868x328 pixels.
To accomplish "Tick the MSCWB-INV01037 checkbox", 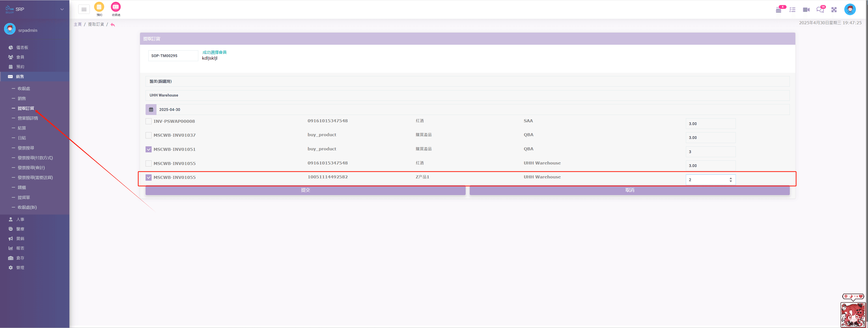I will [149, 135].
